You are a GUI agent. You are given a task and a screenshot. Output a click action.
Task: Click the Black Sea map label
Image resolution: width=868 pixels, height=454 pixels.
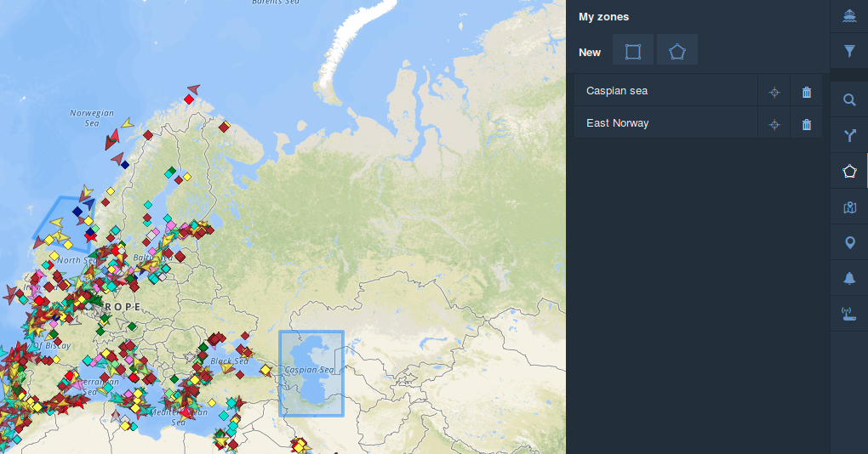tap(230, 361)
